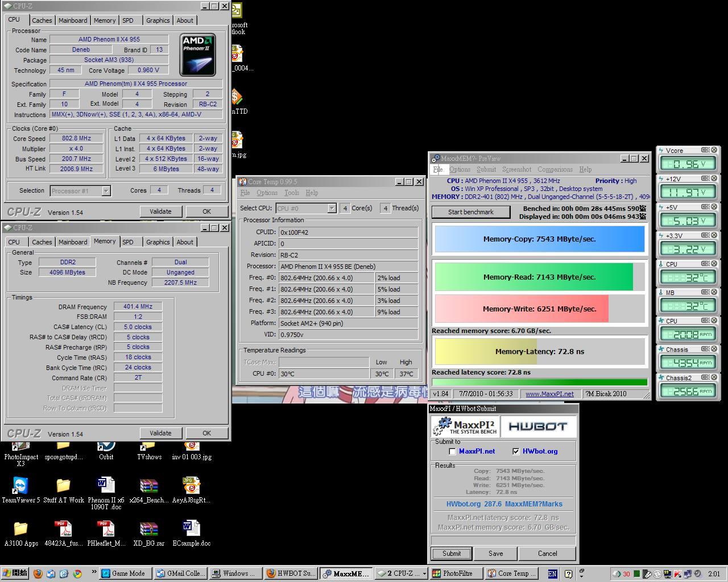The width and height of the screenshot is (728, 582).
Task: Open the MaxxMEM Screenshot menu
Action: point(516,169)
